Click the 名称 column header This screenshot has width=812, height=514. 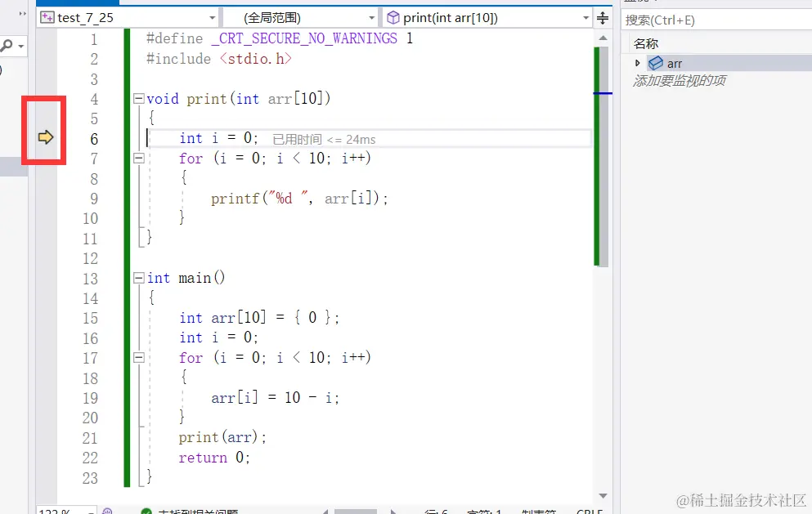[x=646, y=43]
